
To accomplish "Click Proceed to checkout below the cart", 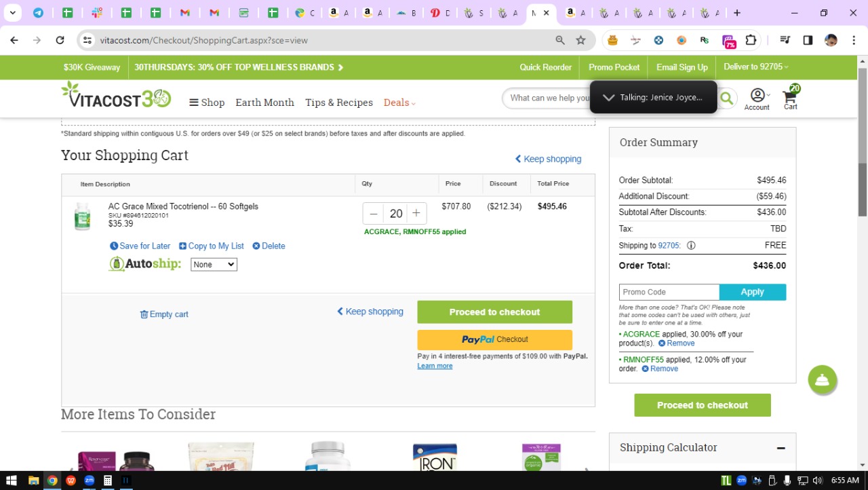I will 494,312.
